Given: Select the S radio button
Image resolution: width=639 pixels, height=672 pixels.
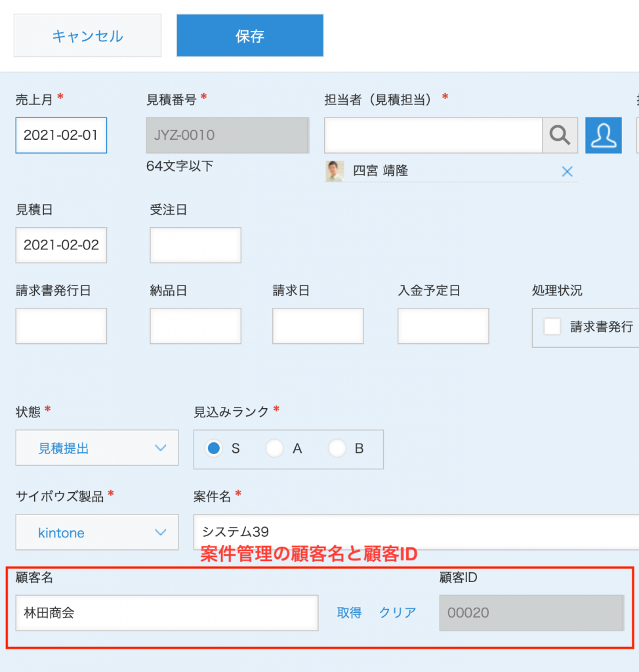Looking at the screenshot, I should [213, 448].
